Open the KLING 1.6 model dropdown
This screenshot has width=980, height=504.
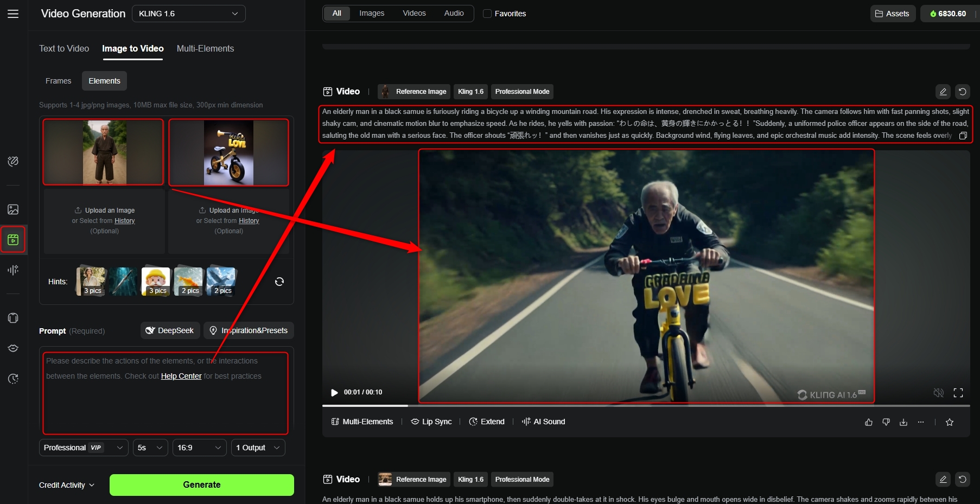(x=188, y=14)
